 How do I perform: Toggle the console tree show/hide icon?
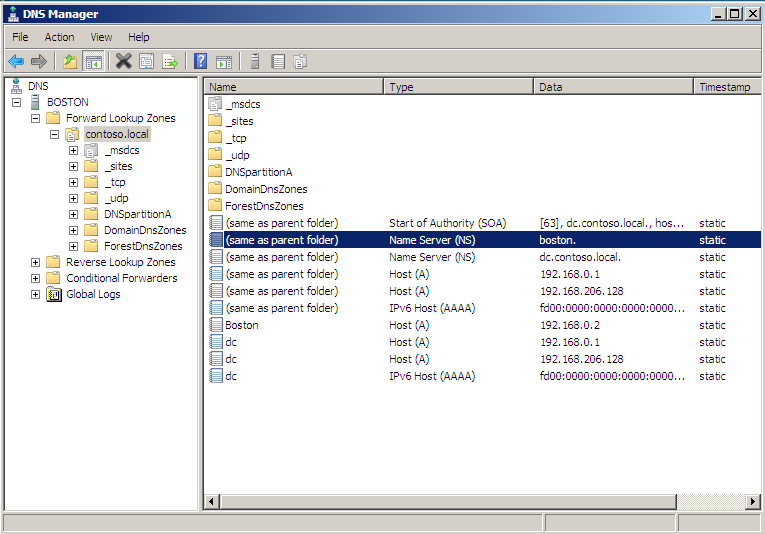(93, 61)
